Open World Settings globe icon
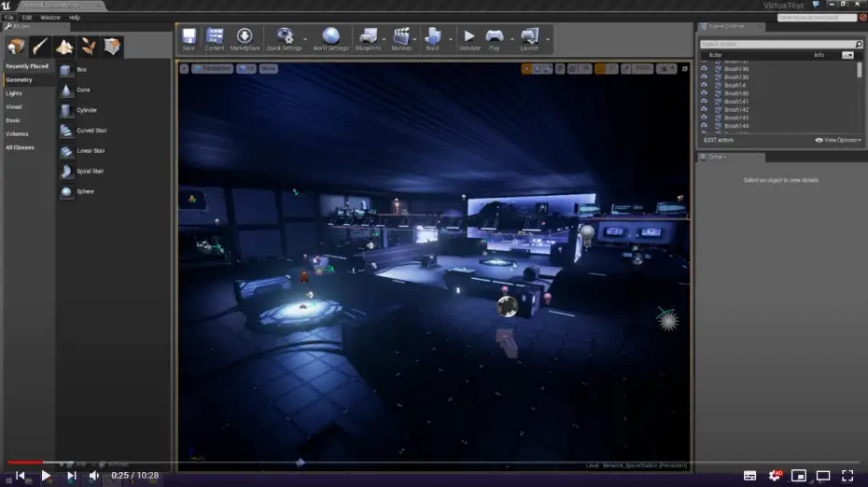Screen dimensions: 868x487 330,39
